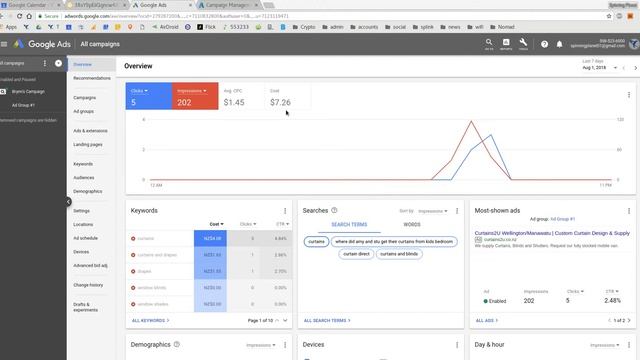Click Searches info help icon
Screen dimensions: 640x360
coord(334,210)
